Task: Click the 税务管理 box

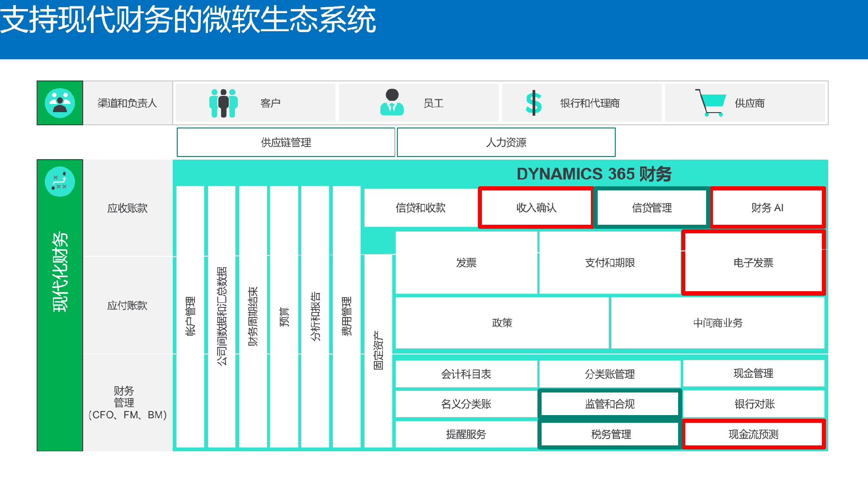Action: (611, 434)
